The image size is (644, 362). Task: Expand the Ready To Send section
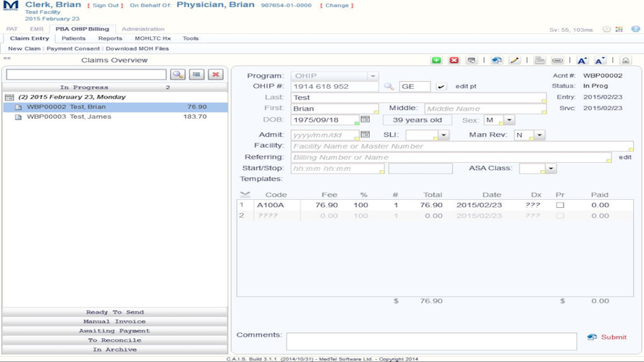[114, 312]
